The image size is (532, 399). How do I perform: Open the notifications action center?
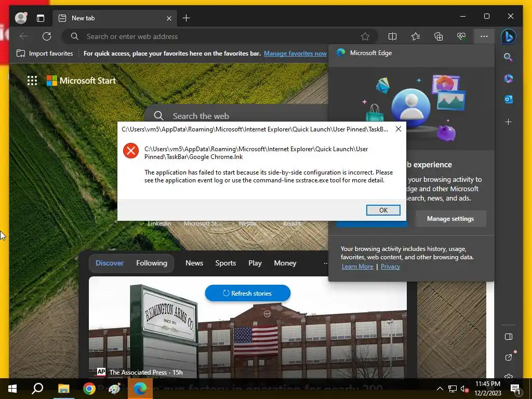[515, 389]
